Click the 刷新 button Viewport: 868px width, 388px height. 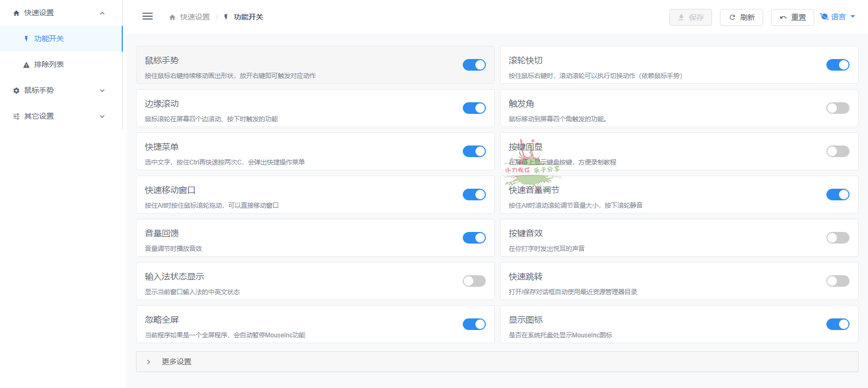(x=741, y=17)
